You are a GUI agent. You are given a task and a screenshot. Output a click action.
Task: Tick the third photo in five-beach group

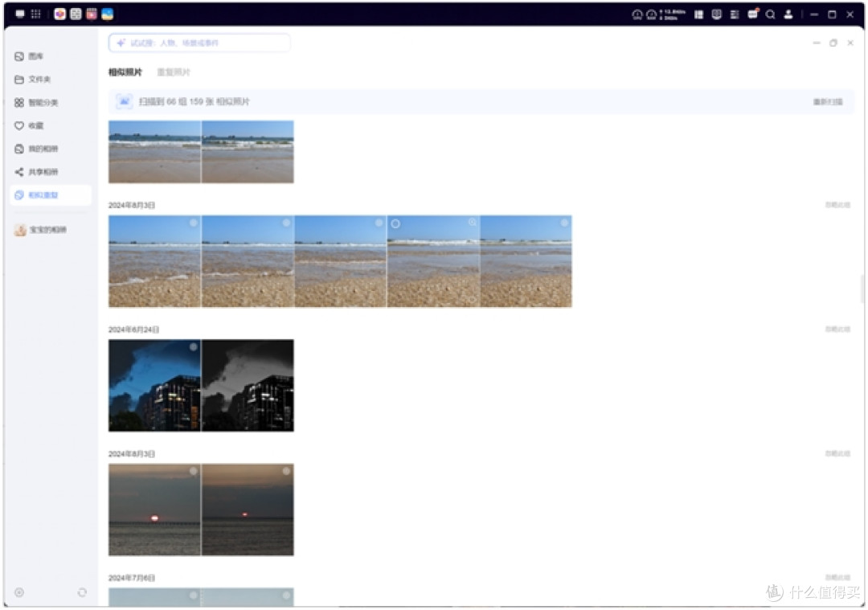point(379,223)
